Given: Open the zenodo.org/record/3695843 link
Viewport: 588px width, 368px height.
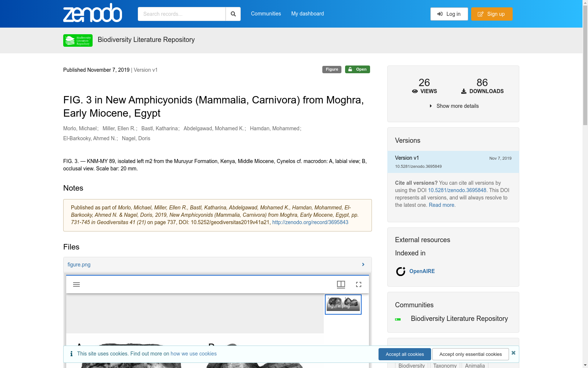Looking at the screenshot, I should click(x=310, y=222).
